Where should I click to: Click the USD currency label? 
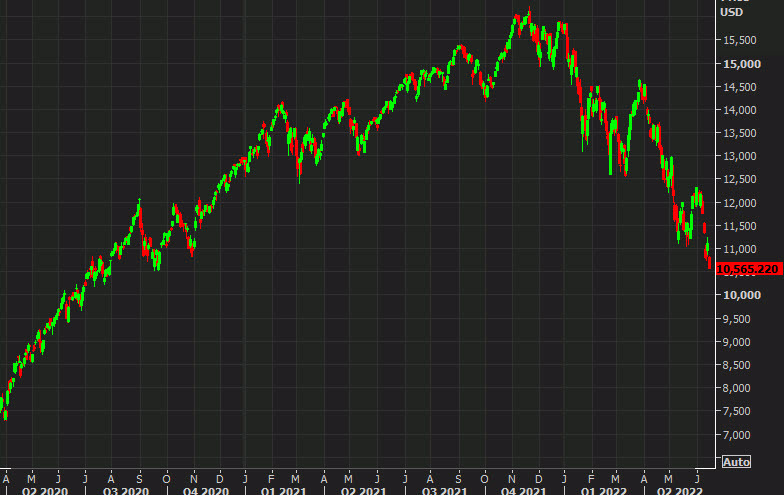click(x=732, y=12)
